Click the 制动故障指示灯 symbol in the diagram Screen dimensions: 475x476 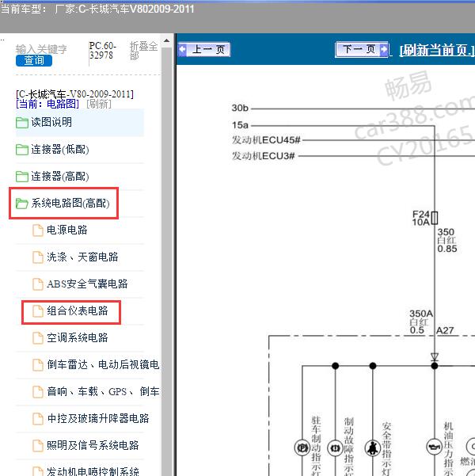[335, 447]
